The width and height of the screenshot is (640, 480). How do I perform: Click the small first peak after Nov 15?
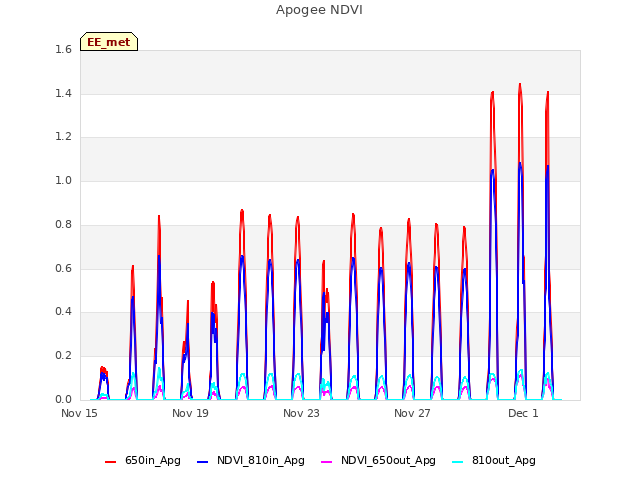coord(104,369)
